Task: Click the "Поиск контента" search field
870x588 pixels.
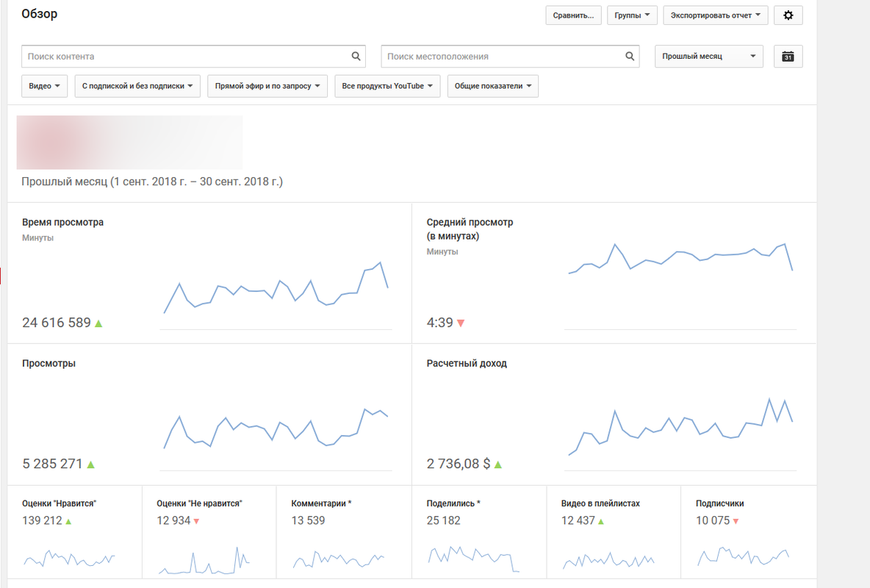Action: coord(184,57)
